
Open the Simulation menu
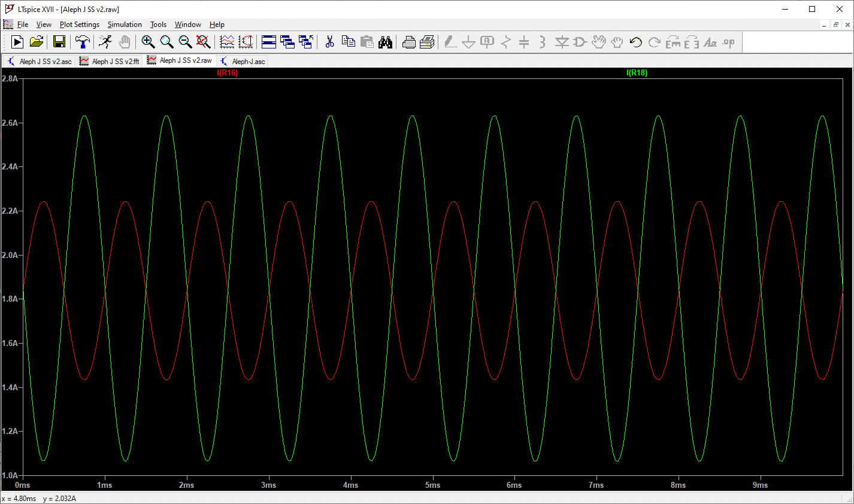[x=125, y=25]
